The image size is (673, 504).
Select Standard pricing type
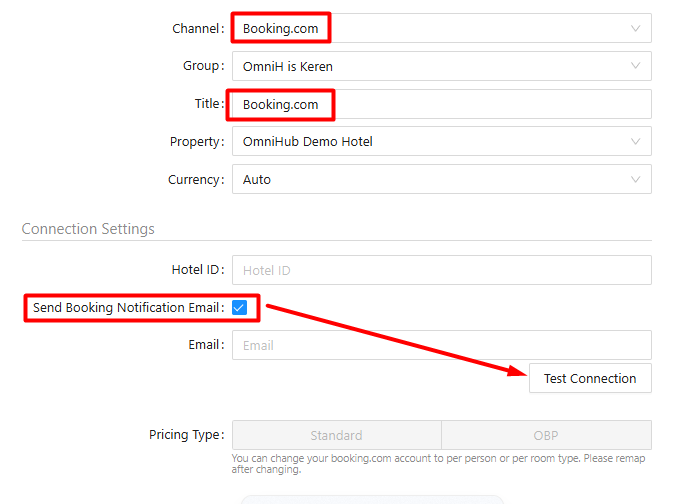[x=337, y=435]
